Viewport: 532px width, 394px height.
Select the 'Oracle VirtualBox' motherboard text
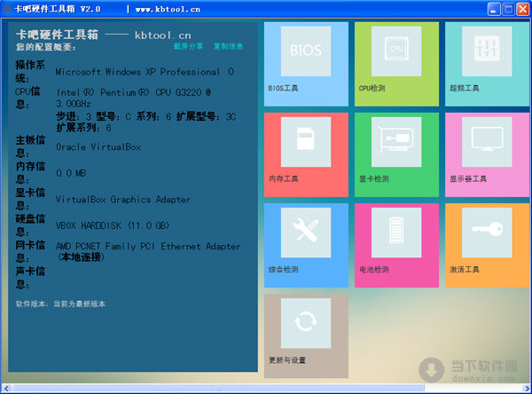click(98, 147)
